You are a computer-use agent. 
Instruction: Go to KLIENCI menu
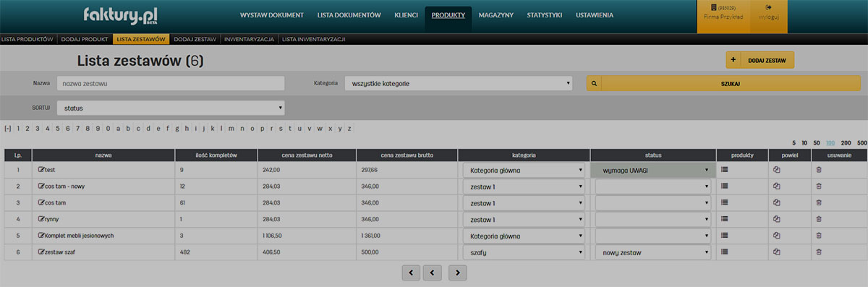(406, 14)
